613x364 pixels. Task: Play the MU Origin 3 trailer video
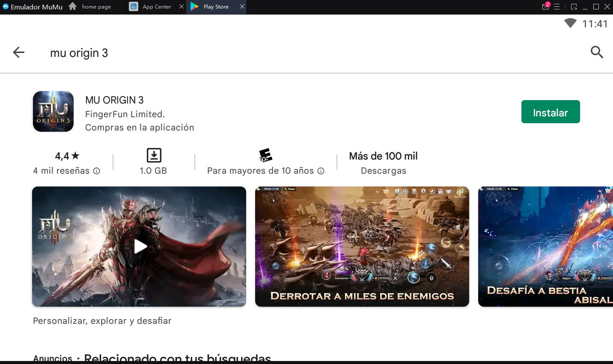pos(140,246)
